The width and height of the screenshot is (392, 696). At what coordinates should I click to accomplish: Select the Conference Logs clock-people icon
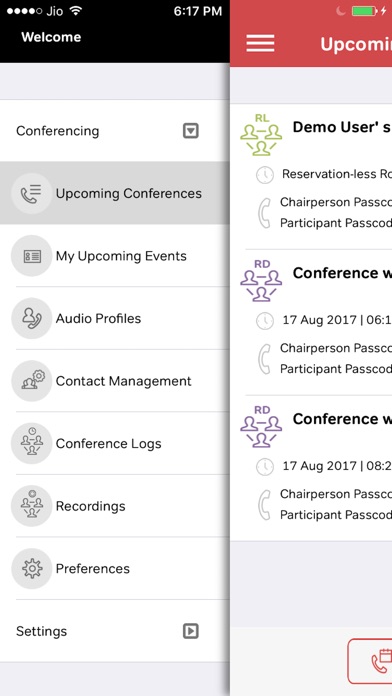click(x=32, y=443)
